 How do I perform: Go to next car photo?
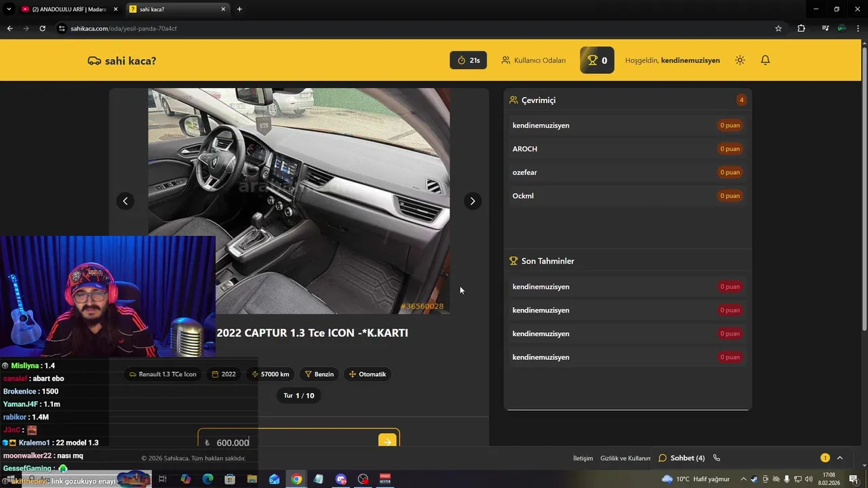472,201
